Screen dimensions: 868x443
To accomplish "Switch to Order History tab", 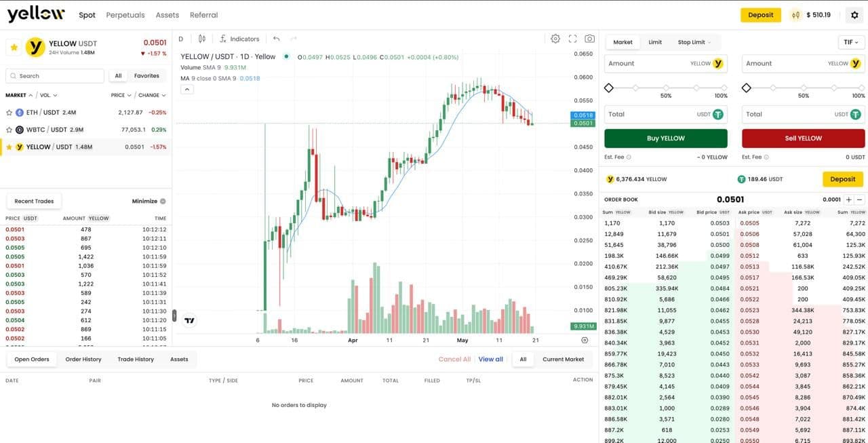I will (x=83, y=359).
